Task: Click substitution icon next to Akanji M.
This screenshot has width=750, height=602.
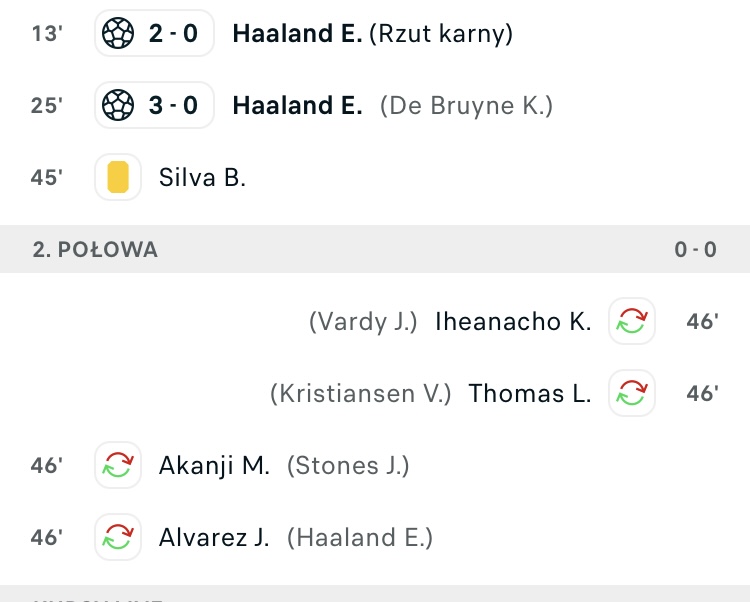Action: click(118, 465)
